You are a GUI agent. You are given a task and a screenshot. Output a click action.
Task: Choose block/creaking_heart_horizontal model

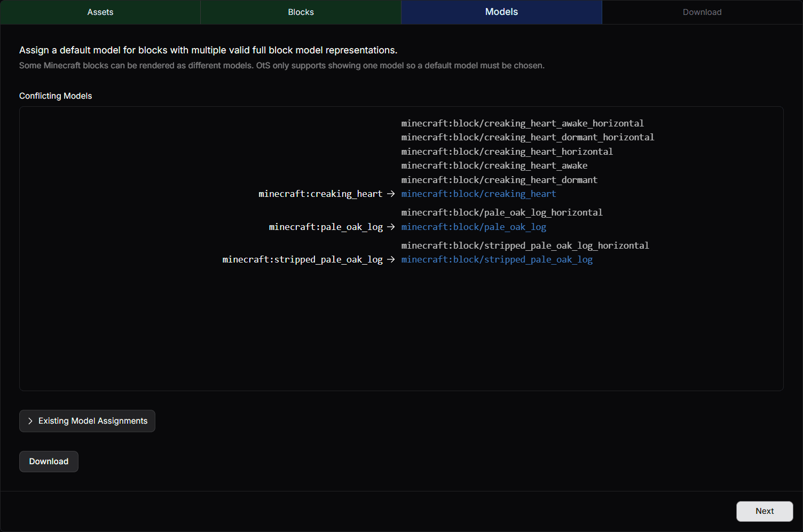click(x=507, y=152)
